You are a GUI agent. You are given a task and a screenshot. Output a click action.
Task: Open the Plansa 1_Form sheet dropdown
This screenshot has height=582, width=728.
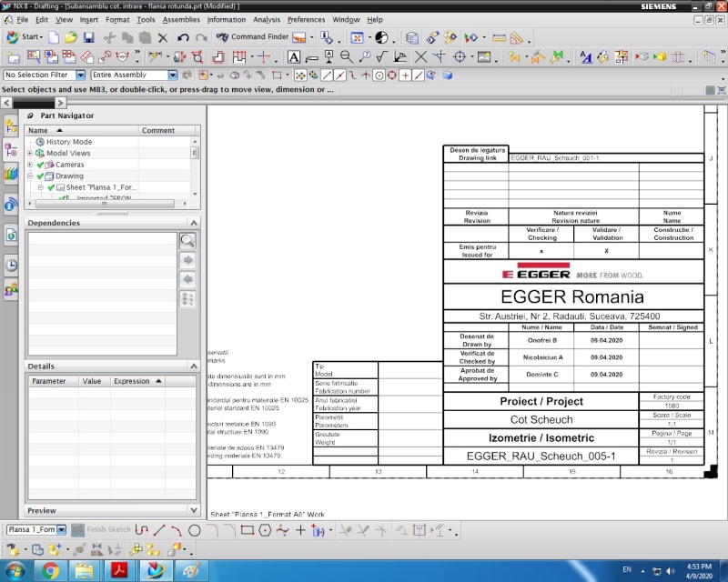click(x=61, y=529)
